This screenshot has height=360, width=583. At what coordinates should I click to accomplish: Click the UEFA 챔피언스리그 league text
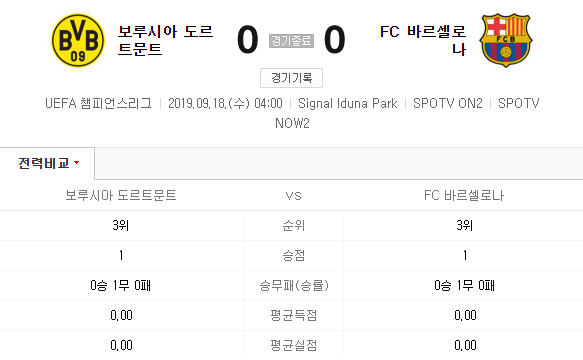(99, 103)
